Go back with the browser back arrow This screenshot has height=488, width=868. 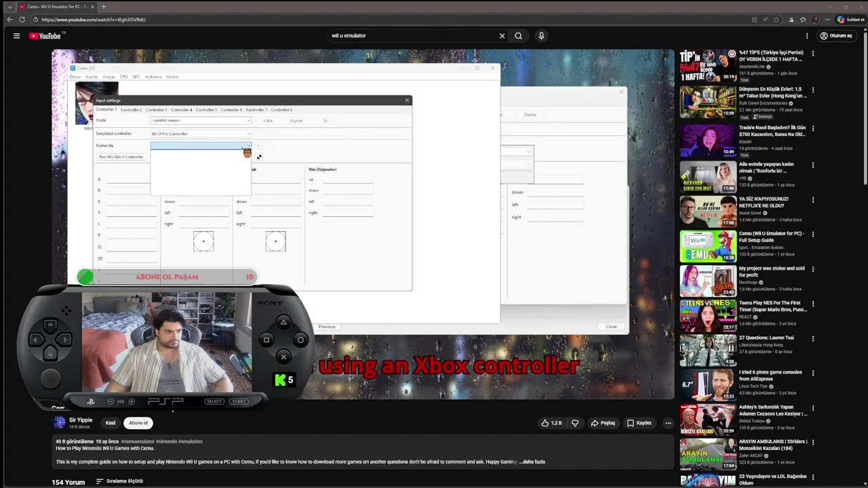pyautogui.click(x=10, y=20)
